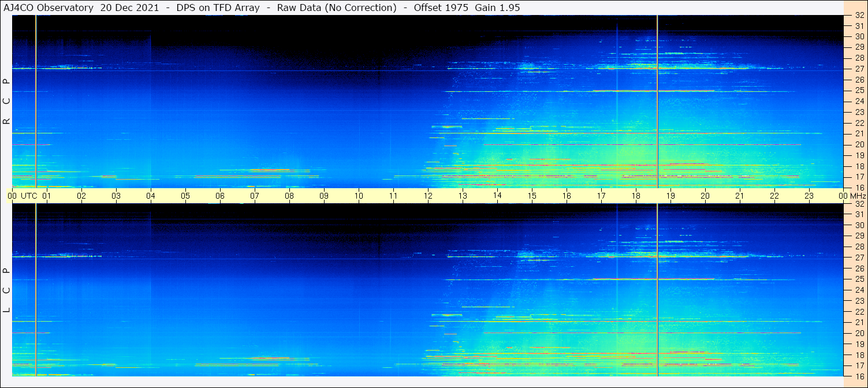The width and height of the screenshot is (868, 388).
Task: Click the 29 MHz label of LCP panel
Action: point(859,236)
